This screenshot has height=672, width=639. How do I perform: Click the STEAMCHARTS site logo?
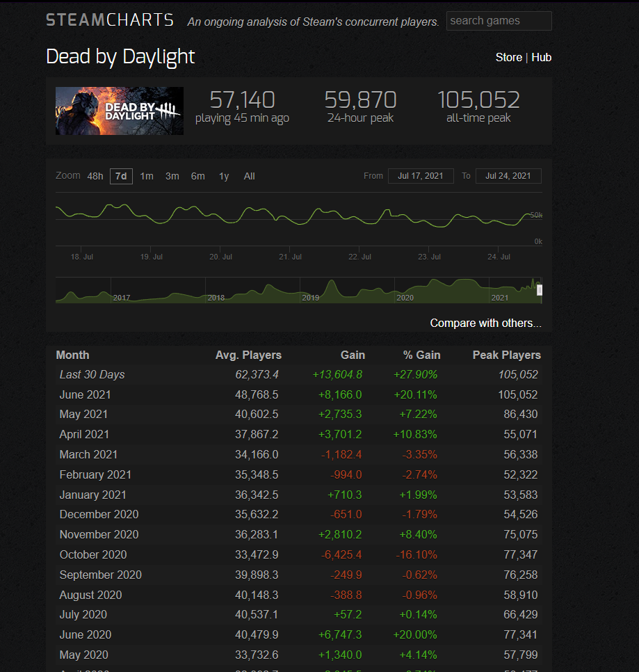(110, 20)
